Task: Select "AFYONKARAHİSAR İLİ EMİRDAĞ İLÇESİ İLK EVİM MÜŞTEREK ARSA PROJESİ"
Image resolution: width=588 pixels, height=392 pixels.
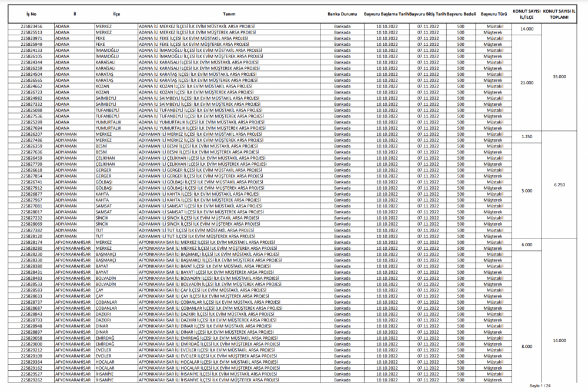Action: [x=209, y=344]
